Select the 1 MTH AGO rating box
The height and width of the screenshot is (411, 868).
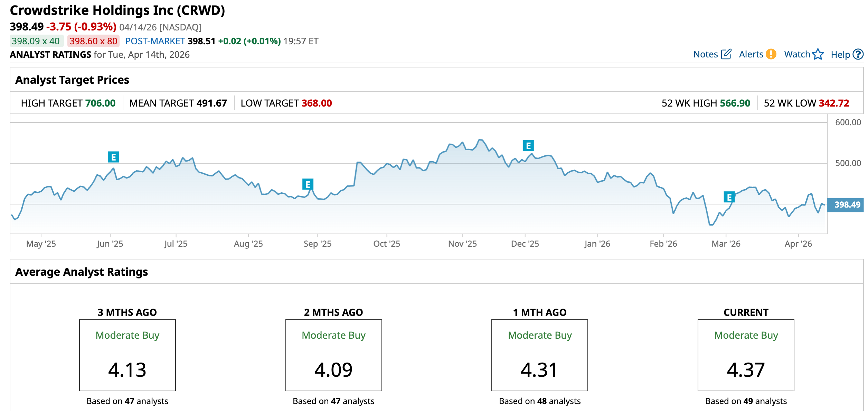pos(539,355)
